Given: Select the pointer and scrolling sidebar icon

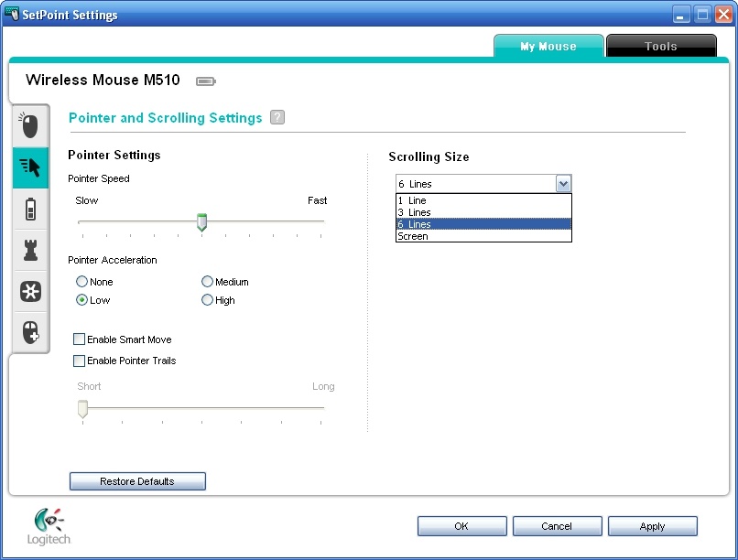Looking at the screenshot, I should pos(30,167).
